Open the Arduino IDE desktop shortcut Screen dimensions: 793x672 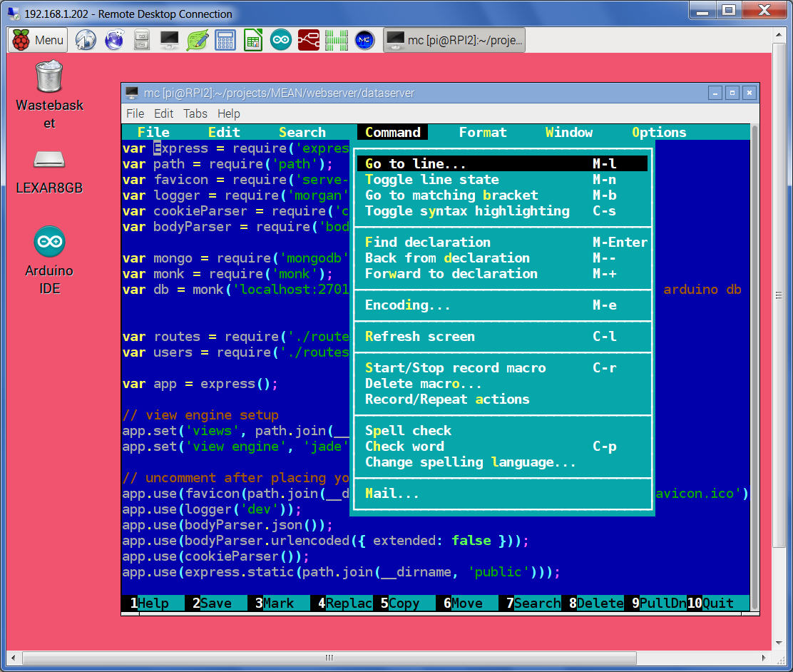point(49,243)
